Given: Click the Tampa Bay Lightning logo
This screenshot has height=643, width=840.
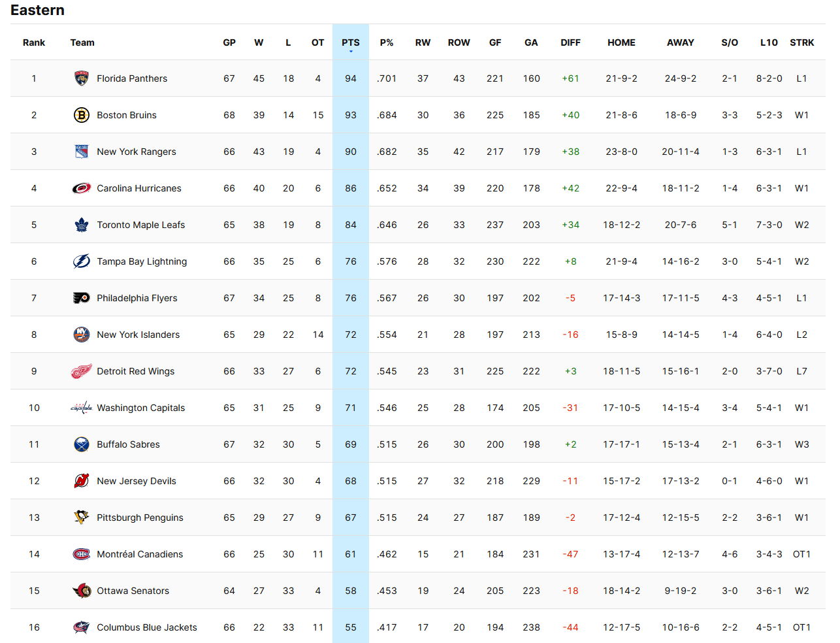Looking at the screenshot, I should click(x=82, y=261).
